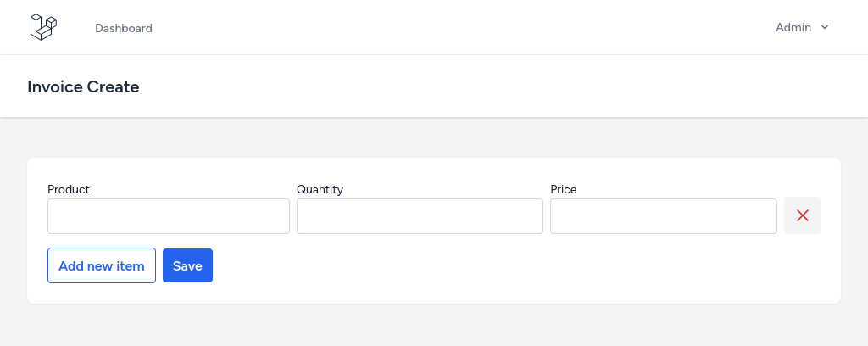Click the gray background below the form card

pos(434,326)
